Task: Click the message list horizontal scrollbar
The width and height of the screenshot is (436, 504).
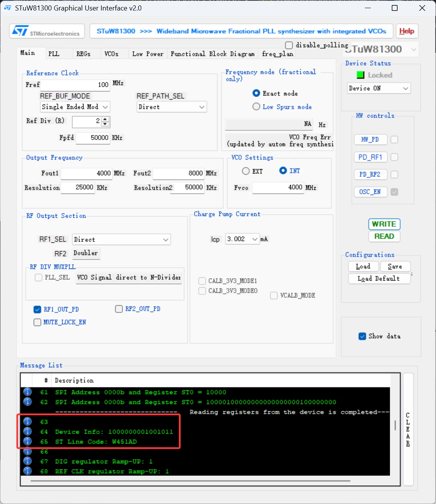Action: tap(190, 481)
